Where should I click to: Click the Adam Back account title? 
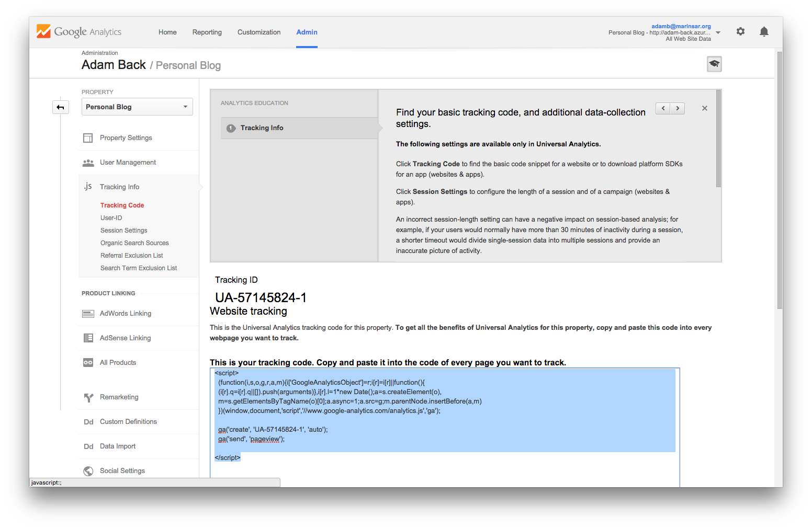114,65
